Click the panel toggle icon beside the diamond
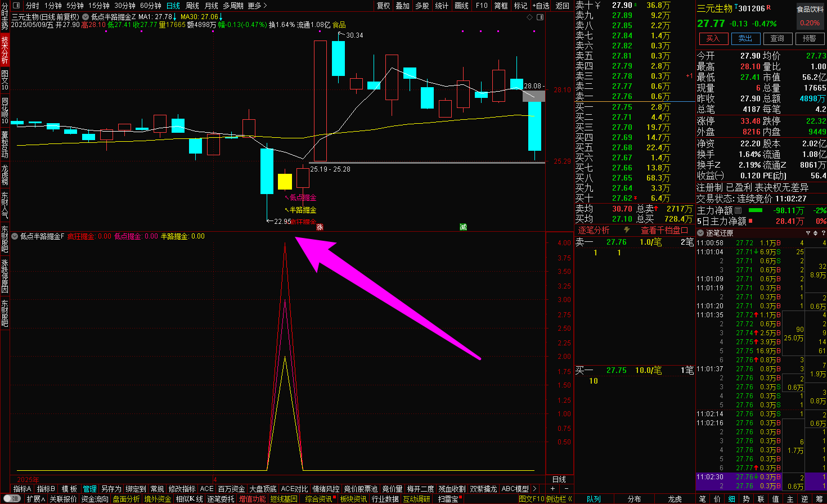827x504 pixels. (540, 17)
